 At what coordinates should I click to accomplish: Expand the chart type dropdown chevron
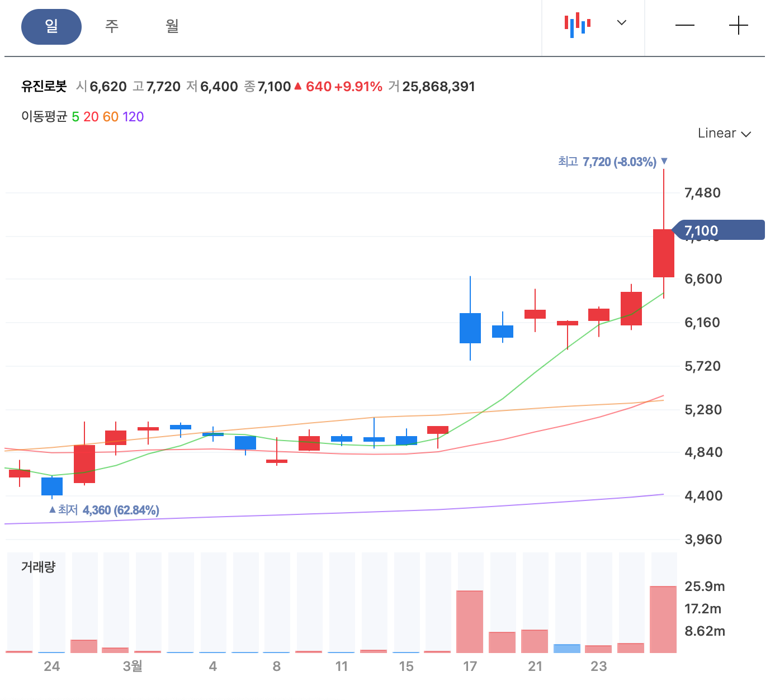621,23
